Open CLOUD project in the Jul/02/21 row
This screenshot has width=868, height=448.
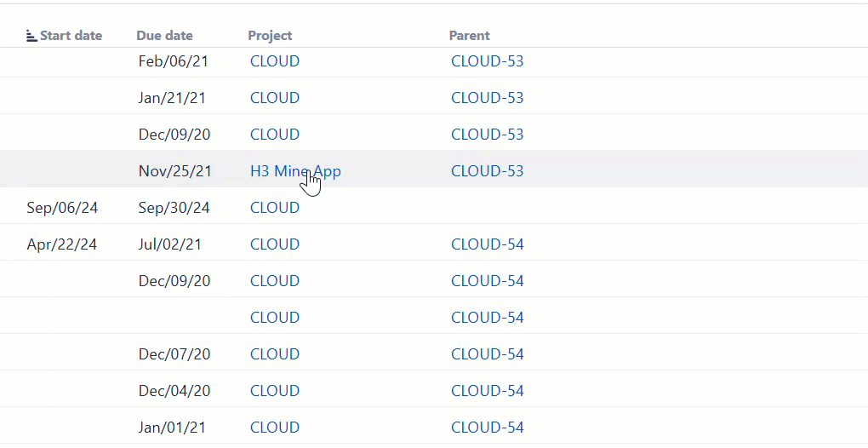275,244
